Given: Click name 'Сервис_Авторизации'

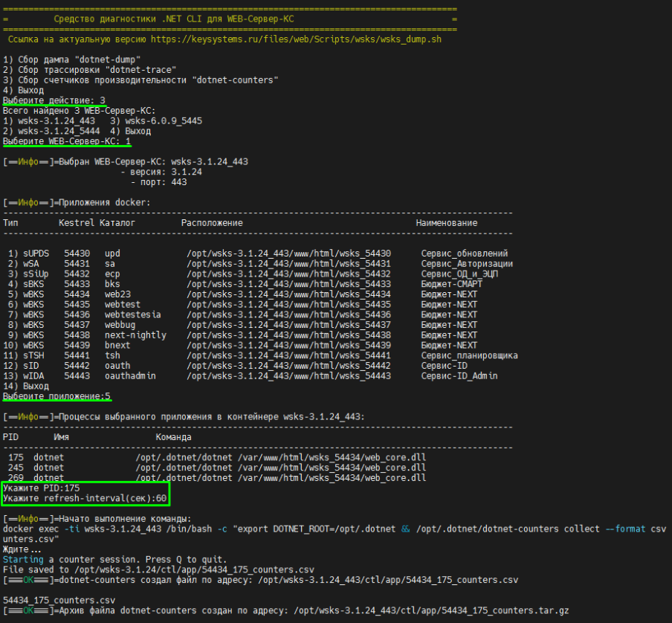Looking at the screenshot, I should (467, 264).
